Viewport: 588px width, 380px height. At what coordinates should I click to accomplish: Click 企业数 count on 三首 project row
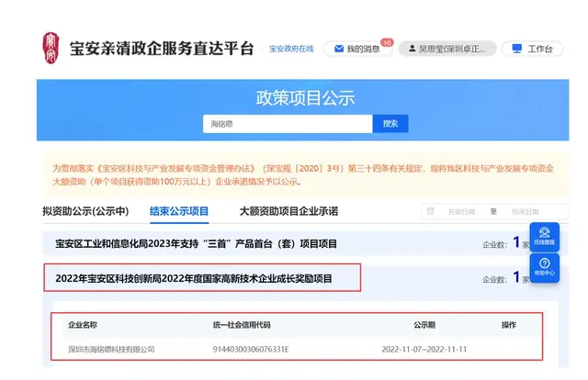[x=505, y=243]
